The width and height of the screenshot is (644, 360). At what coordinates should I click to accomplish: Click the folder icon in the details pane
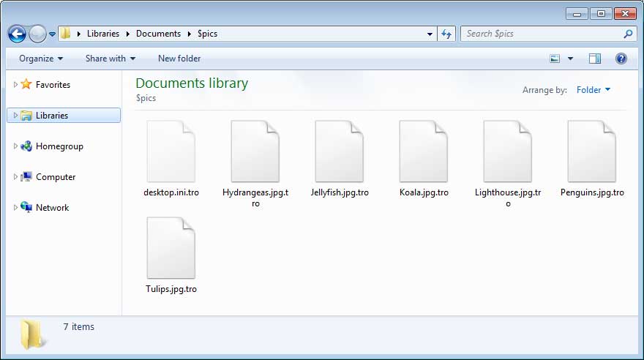click(32, 334)
